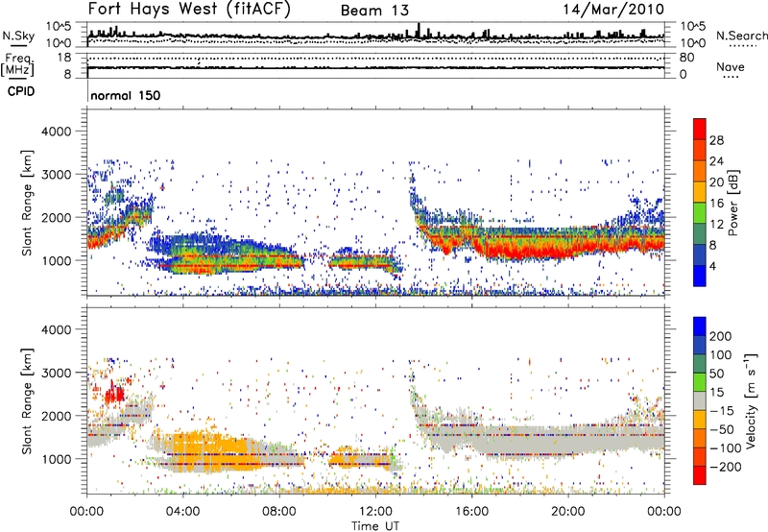
Task: Click the '16:00' time axis tick
Action: tap(472, 512)
